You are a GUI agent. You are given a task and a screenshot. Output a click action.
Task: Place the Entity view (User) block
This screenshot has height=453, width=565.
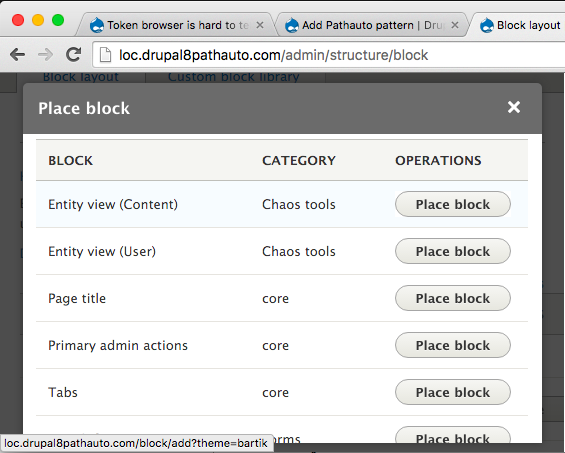pos(453,251)
